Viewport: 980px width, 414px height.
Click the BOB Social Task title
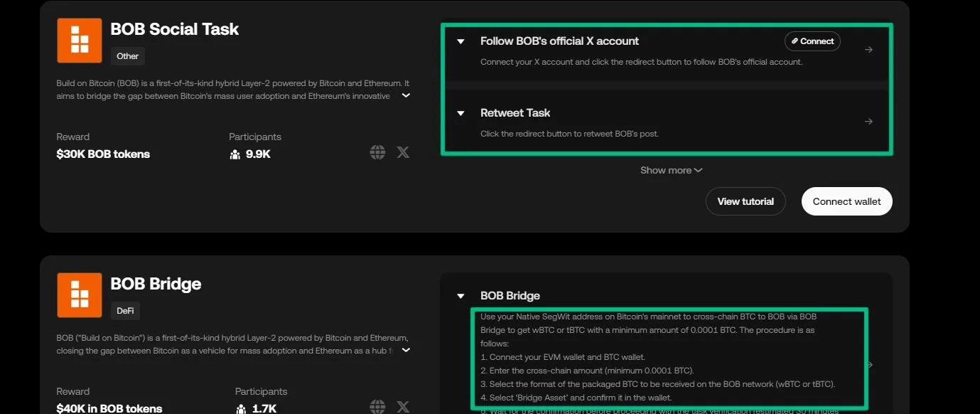pos(175,29)
